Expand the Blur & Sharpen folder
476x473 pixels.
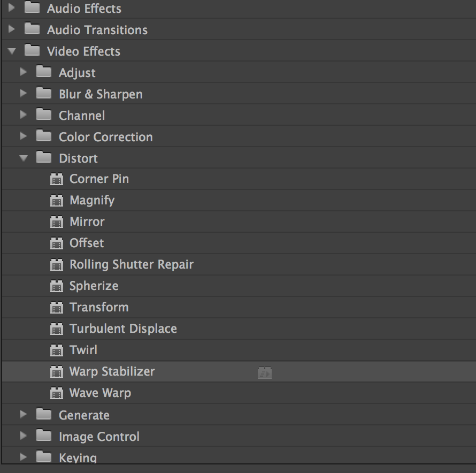point(23,93)
